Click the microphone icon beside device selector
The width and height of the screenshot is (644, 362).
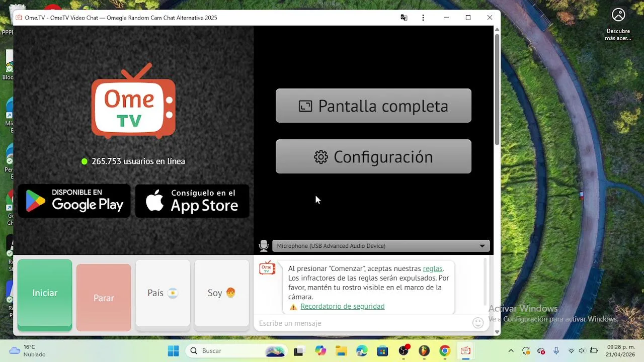click(264, 246)
